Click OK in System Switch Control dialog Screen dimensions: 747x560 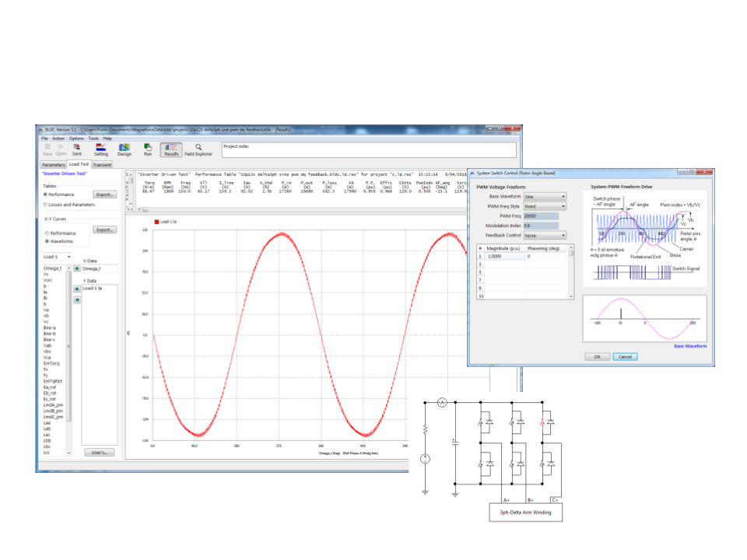point(597,357)
